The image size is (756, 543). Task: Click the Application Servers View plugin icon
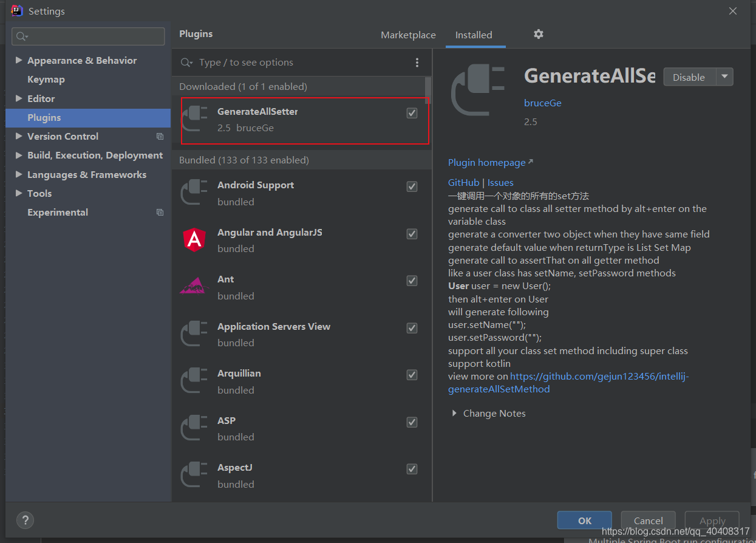[x=195, y=334]
